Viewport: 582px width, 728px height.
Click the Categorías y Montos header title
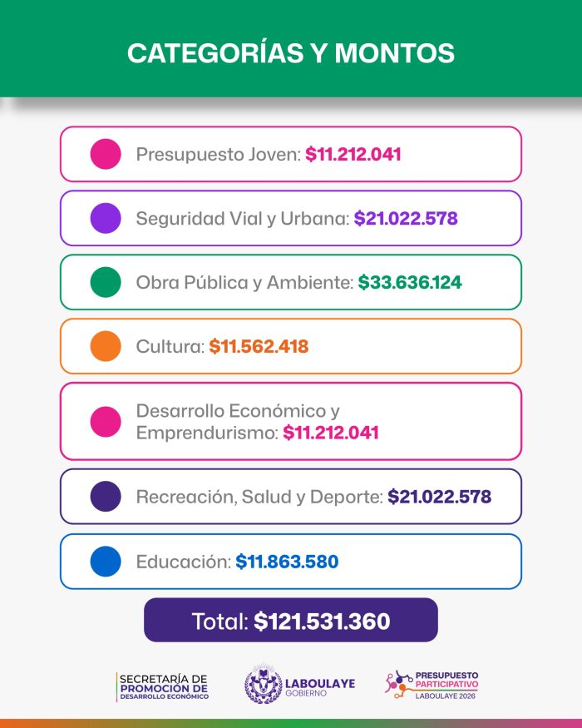click(291, 52)
